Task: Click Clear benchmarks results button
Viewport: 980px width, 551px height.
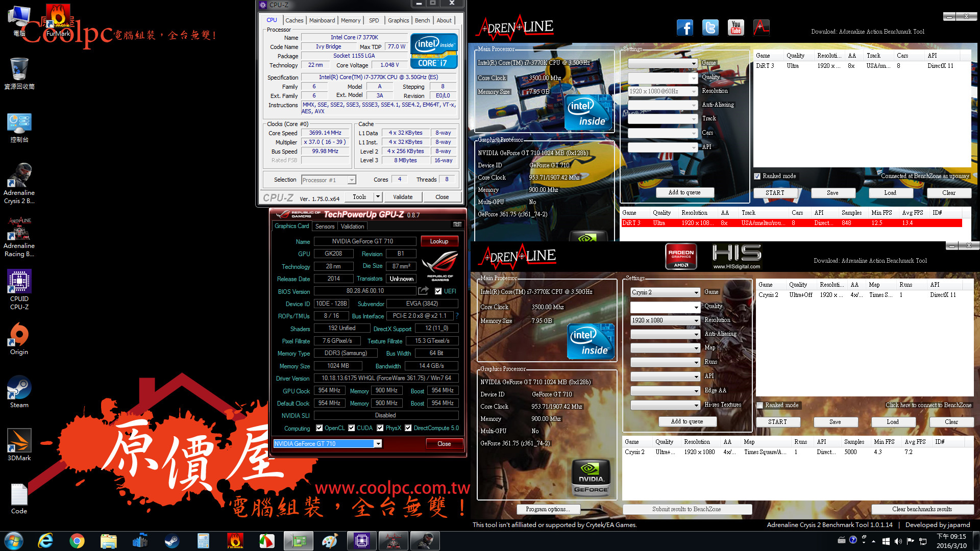Action: tap(922, 509)
